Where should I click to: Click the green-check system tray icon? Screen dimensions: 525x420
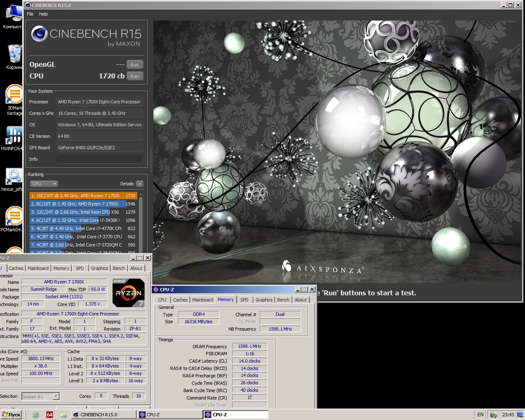[493, 415]
